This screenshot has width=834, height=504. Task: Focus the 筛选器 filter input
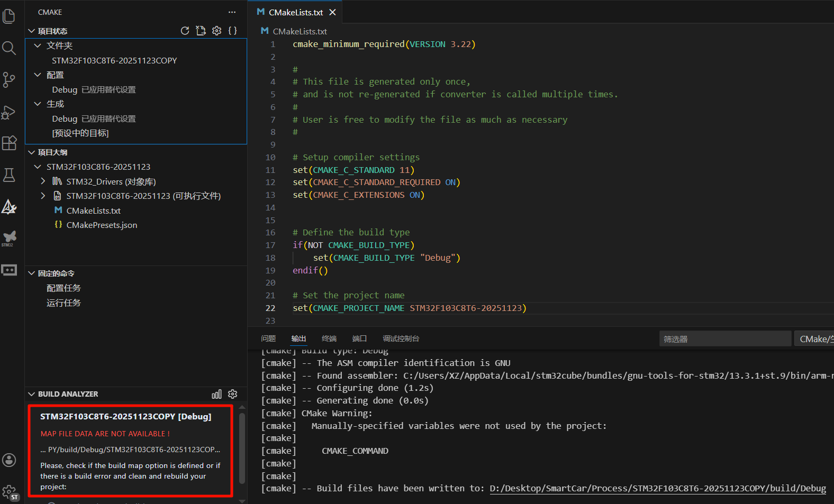tap(725, 339)
